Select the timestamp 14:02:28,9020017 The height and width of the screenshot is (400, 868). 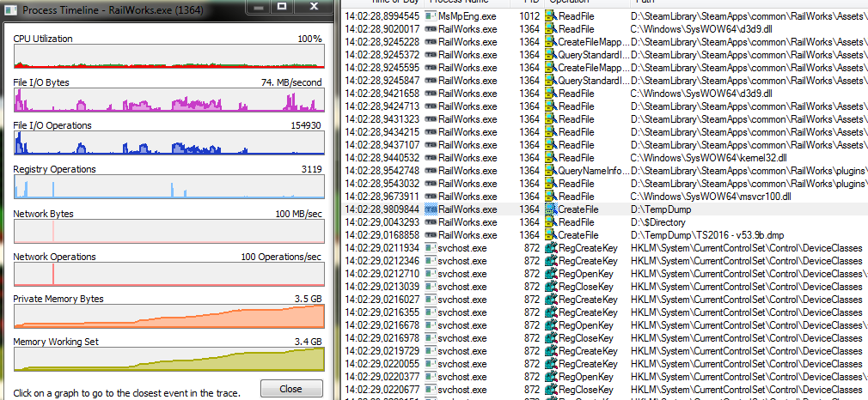tap(382, 29)
